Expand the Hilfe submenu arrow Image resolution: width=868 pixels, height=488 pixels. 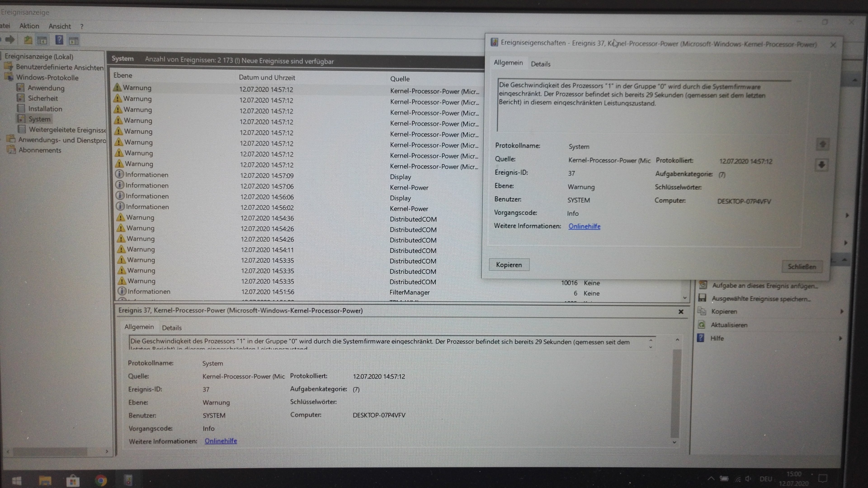pyautogui.click(x=840, y=338)
